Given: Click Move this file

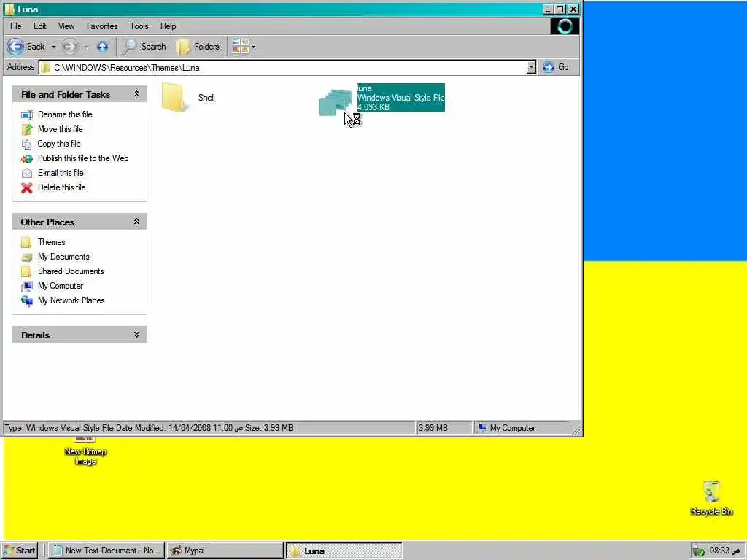Looking at the screenshot, I should (60, 129).
